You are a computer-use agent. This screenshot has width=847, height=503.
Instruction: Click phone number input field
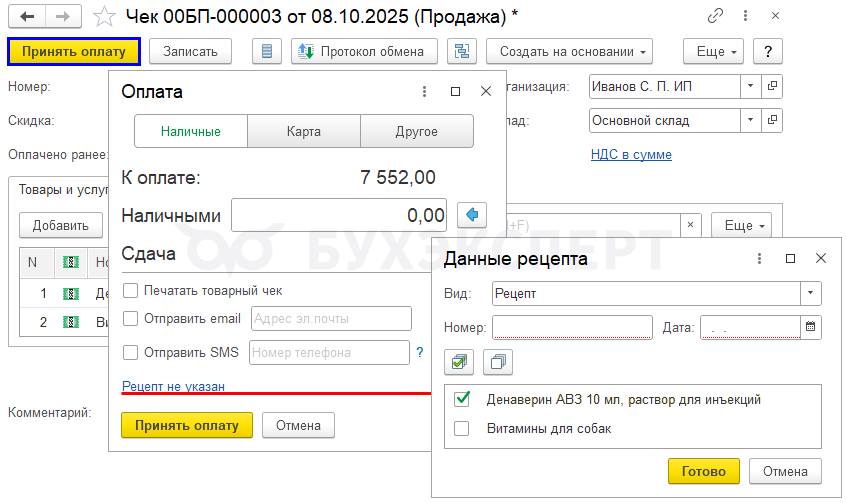pos(329,353)
